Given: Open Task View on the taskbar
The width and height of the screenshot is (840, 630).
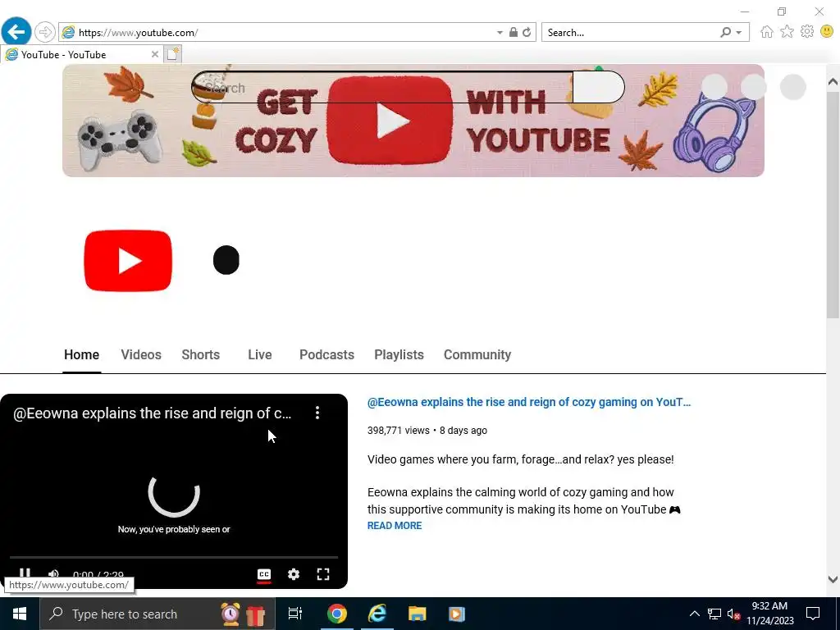Looking at the screenshot, I should [295, 614].
